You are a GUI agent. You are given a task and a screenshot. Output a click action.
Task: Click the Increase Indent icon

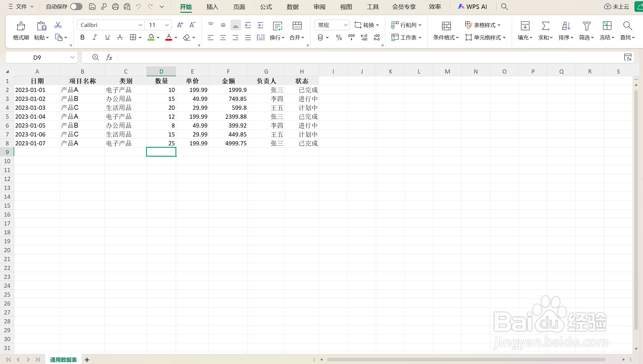tap(260, 25)
